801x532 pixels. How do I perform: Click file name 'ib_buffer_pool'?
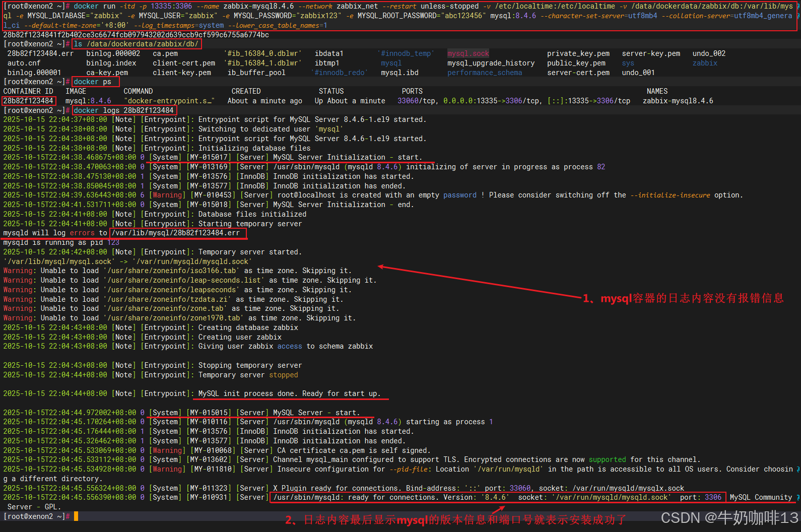click(x=256, y=73)
